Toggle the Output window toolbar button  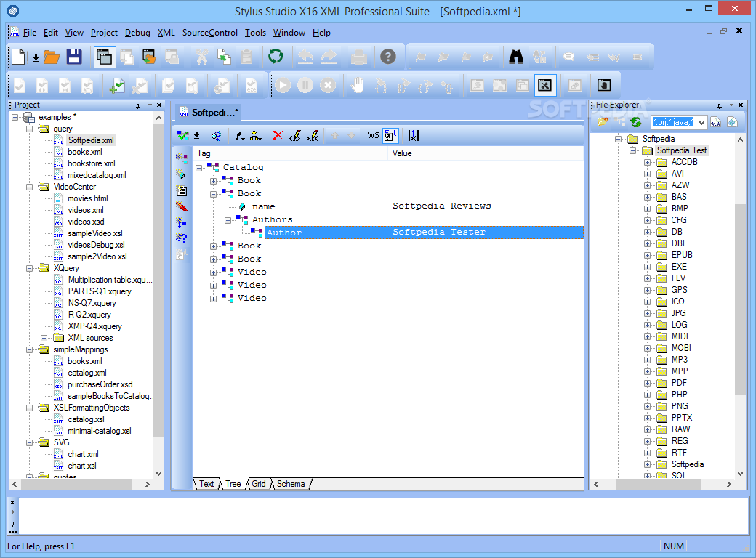click(544, 85)
